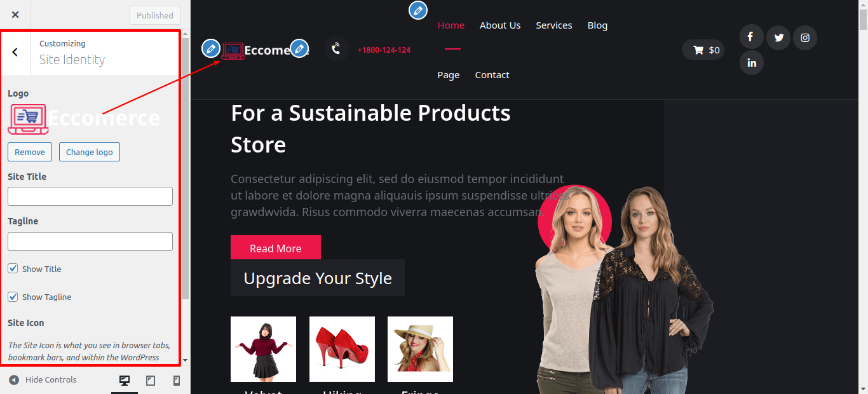The image size is (868, 394).
Task: Toggle the Show Tagline checkbox
Action: (x=13, y=296)
